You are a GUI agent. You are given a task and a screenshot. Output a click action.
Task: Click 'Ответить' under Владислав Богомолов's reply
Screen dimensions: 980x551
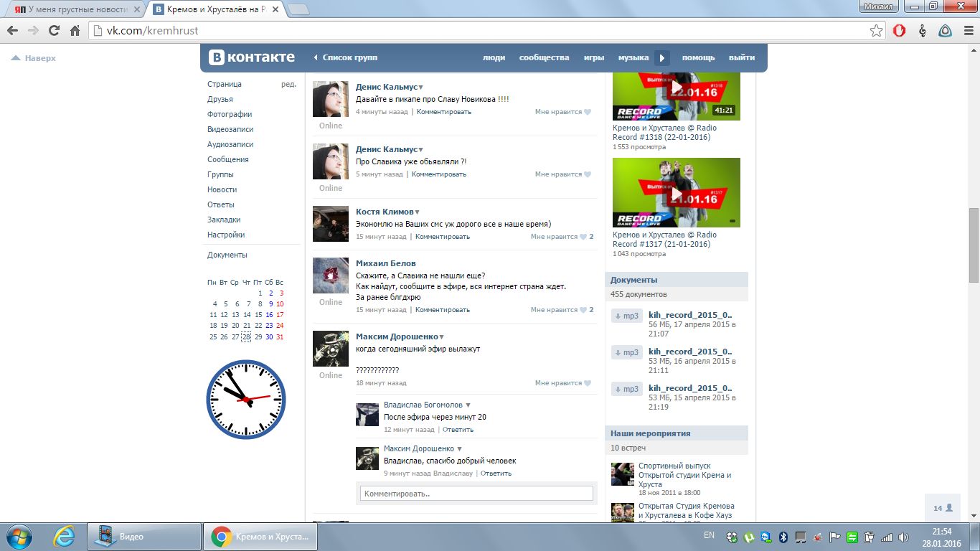tap(458, 430)
